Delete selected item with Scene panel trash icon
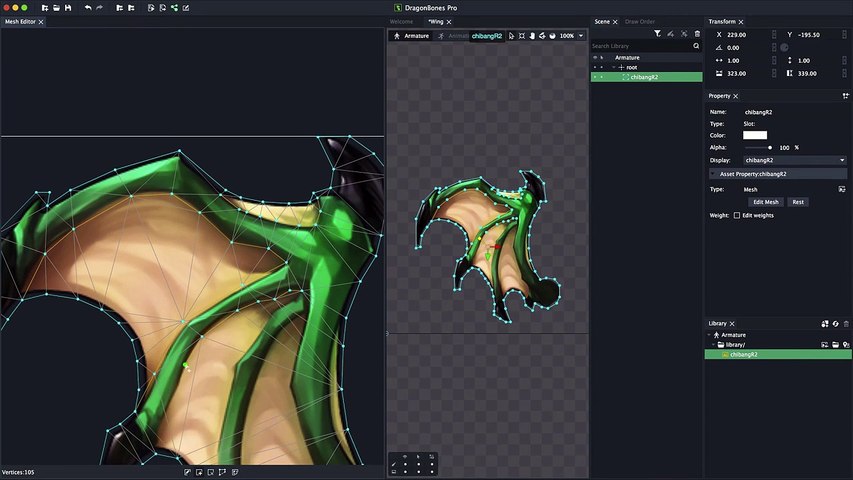The image size is (853, 480). coord(697,34)
